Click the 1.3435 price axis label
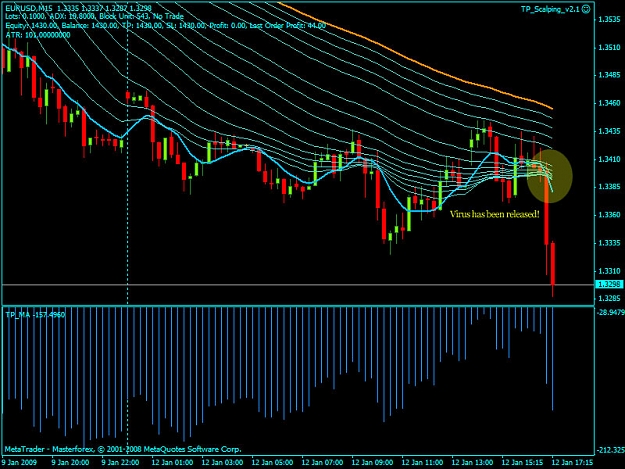Image resolution: width=625 pixels, height=469 pixels. coord(609,131)
